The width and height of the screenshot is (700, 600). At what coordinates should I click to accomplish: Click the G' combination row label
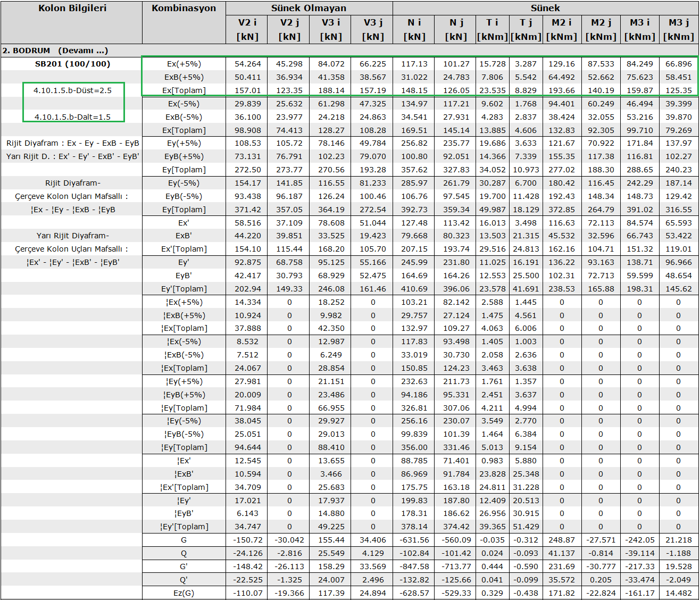click(x=184, y=566)
